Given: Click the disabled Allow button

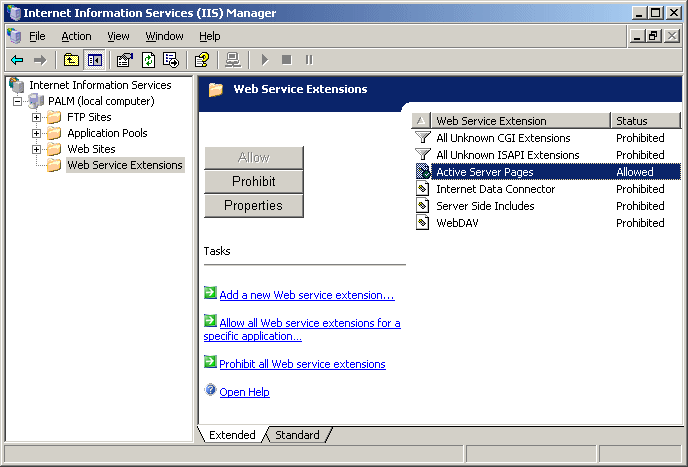Looking at the screenshot, I should click(x=254, y=158).
